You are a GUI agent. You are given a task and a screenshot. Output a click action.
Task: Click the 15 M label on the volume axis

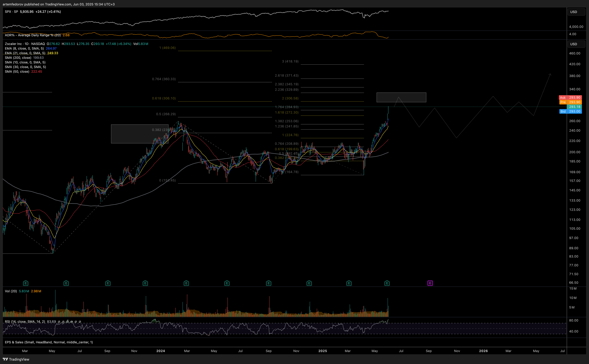573,288
